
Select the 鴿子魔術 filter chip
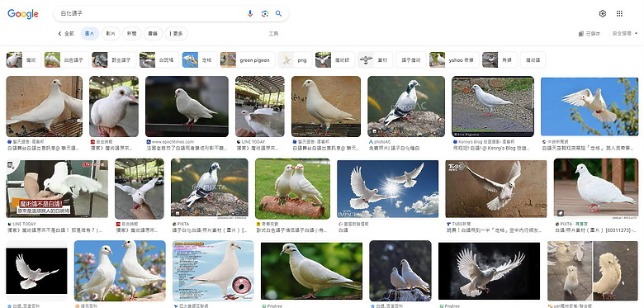click(410, 60)
